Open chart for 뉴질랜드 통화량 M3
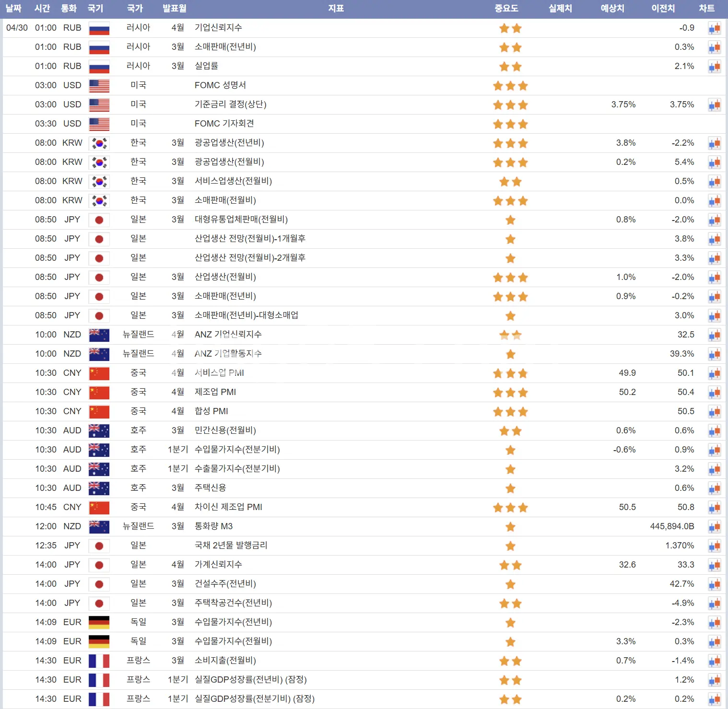The width and height of the screenshot is (728, 709). click(x=714, y=527)
